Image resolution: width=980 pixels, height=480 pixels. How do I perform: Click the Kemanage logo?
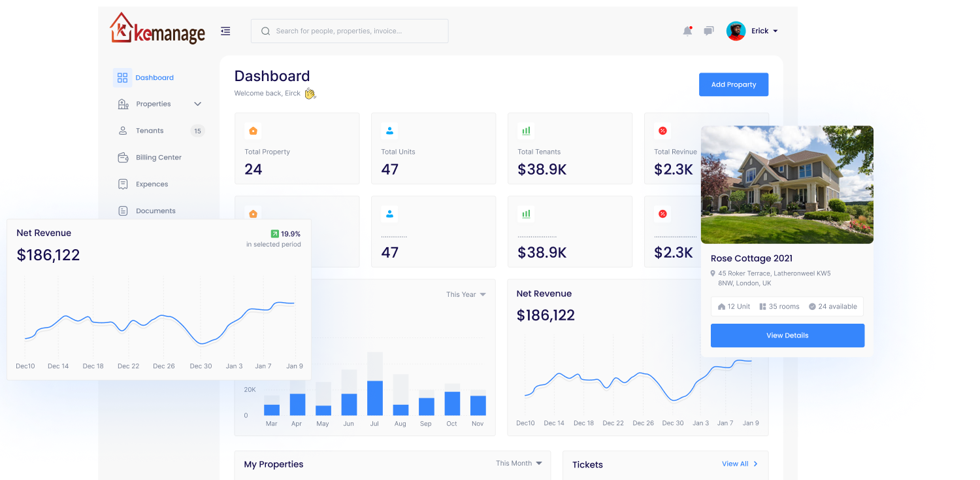point(157,29)
